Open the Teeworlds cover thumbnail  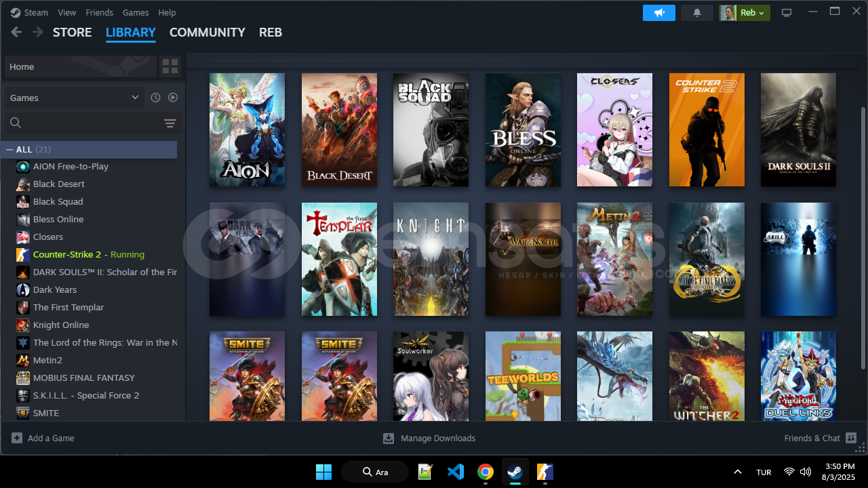[523, 376]
